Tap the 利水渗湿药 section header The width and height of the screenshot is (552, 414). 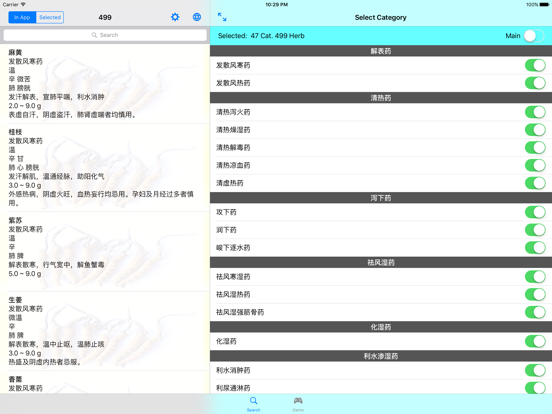tap(381, 356)
